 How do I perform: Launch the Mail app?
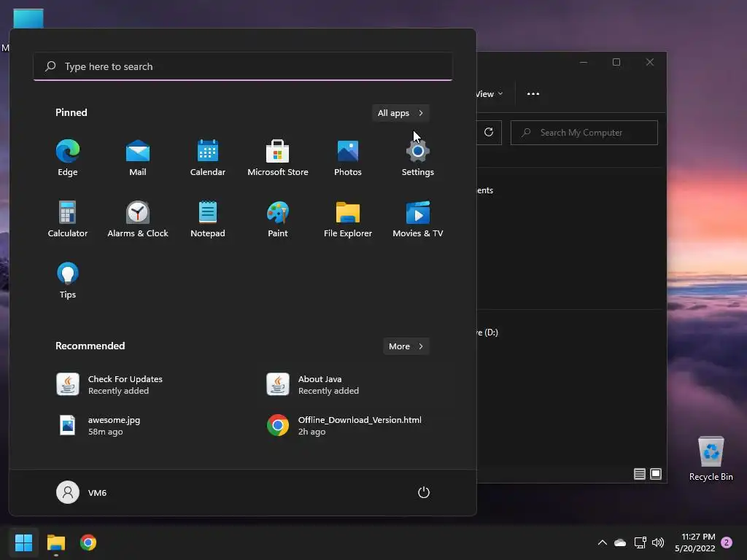click(138, 158)
